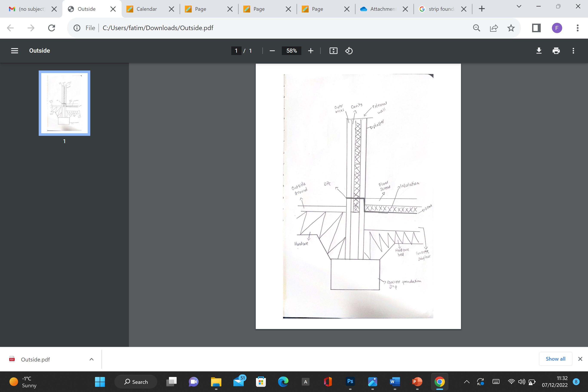Open the tab search dropdown arrow
This screenshot has height=392, width=588.
(x=519, y=6)
